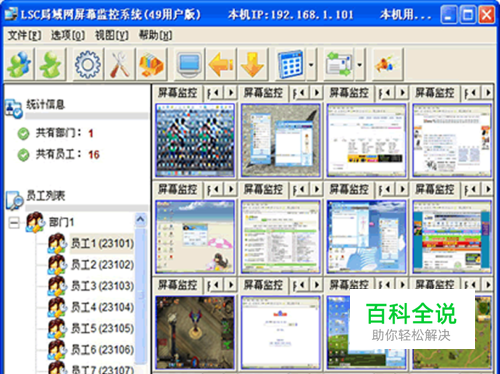The height and width of the screenshot is (374, 500).
Task: Open settings with the gear toolbar icon
Action: point(88,64)
